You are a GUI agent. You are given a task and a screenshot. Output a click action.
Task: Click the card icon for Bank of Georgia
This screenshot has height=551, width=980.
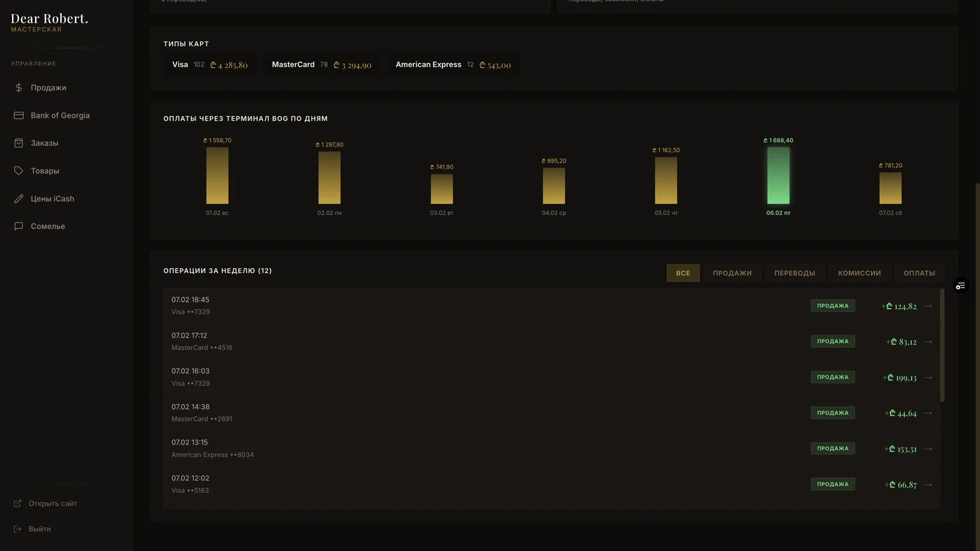click(19, 116)
